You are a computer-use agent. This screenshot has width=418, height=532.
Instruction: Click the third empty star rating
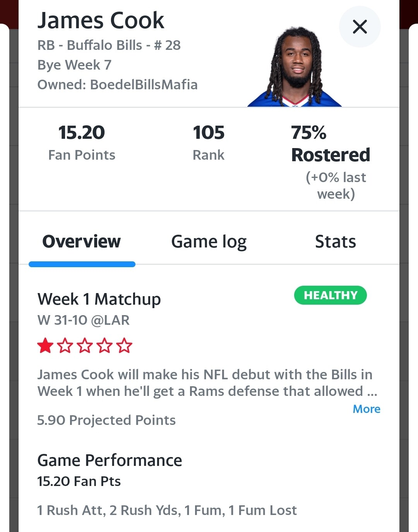point(85,345)
